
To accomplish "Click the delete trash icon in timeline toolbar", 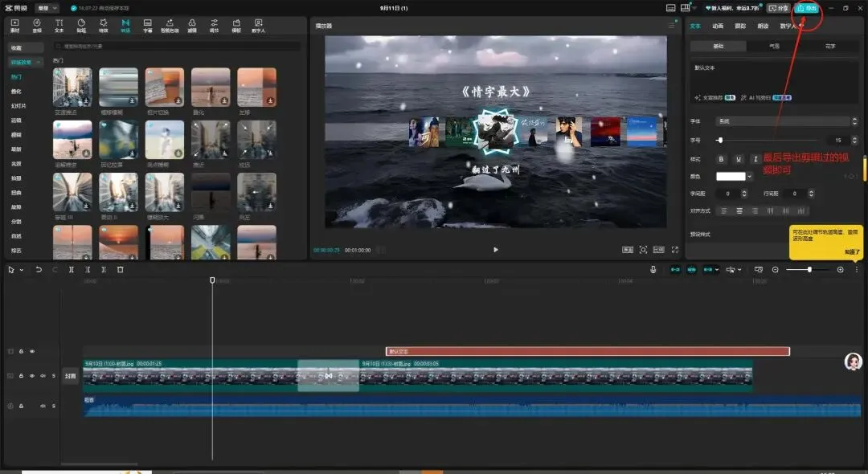I will (x=121, y=270).
